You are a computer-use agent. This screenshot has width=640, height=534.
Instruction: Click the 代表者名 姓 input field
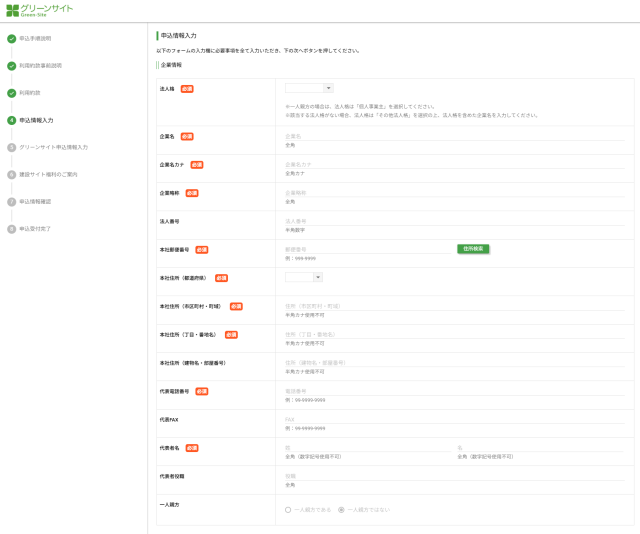click(x=365, y=447)
